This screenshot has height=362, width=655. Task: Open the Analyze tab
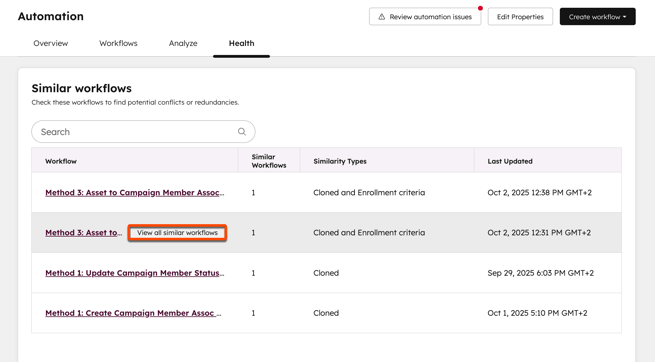click(x=183, y=43)
